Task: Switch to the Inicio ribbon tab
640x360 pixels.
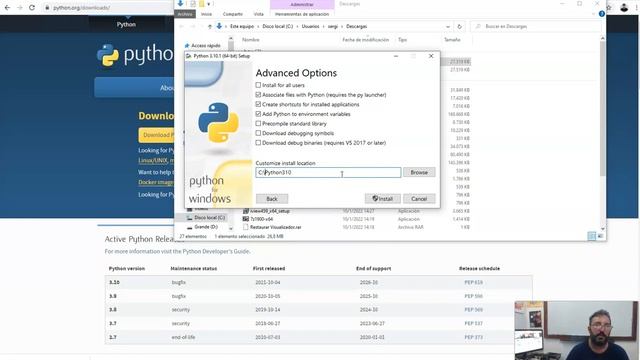Action: (207, 14)
